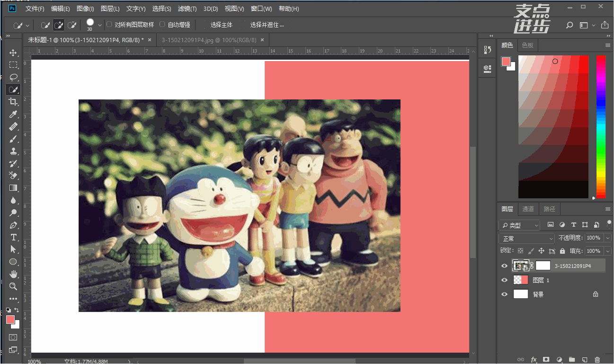The height and width of the screenshot is (364, 614).
Task: Select the Horizontal Type tool
Action: coord(13,237)
